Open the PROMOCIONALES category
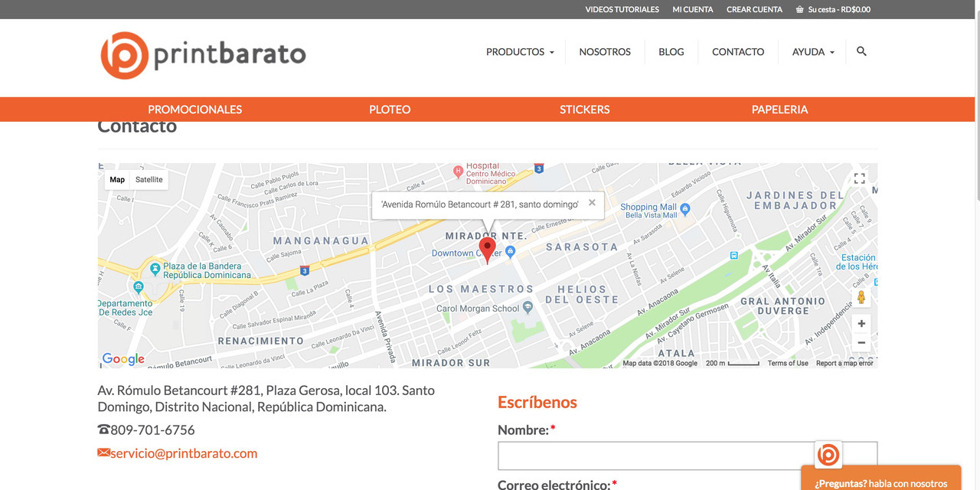 pyautogui.click(x=194, y=109)
